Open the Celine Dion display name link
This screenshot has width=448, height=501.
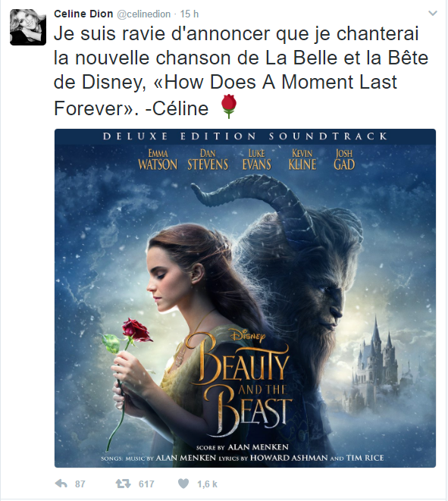tap(83, 14)
